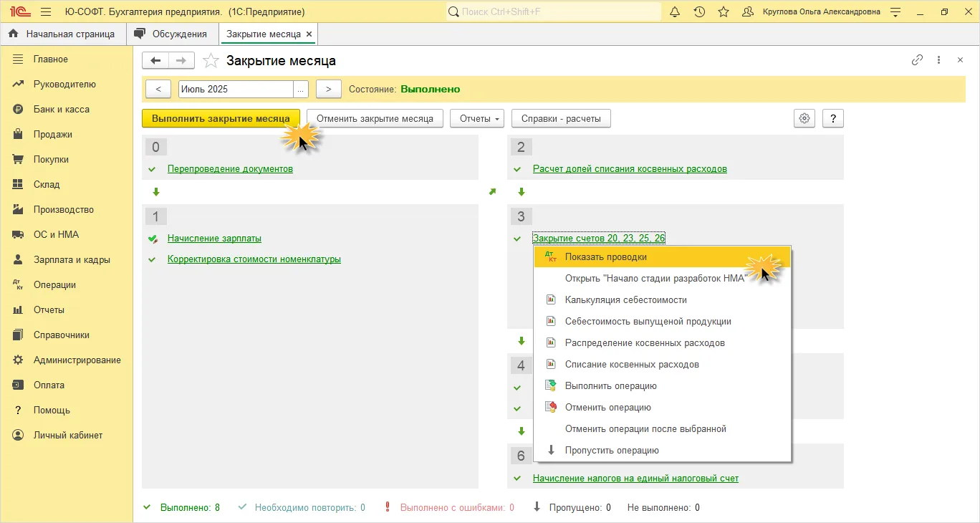Select Выполнить операцию in context menu
The width and height of the screenshot is (980, 523).
[662, 385]
